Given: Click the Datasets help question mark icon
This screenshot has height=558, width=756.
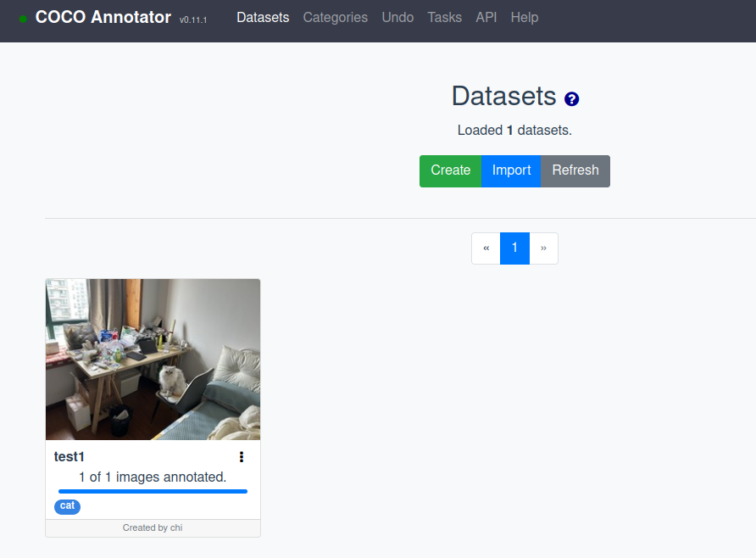Looking at the screenshot, I should pyautogui.click(x=571, y=99).
